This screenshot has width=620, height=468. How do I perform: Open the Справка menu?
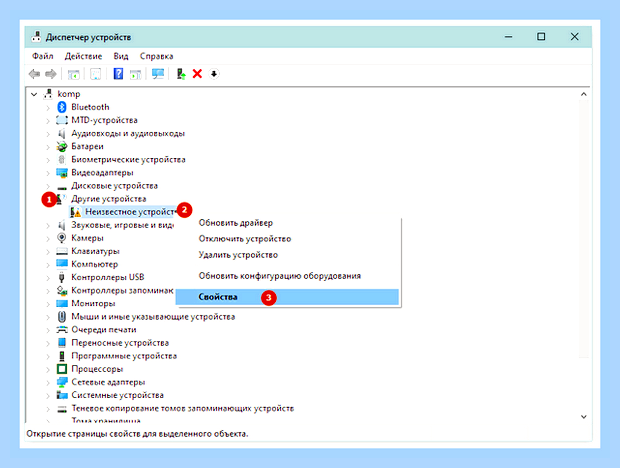point(157,56)
